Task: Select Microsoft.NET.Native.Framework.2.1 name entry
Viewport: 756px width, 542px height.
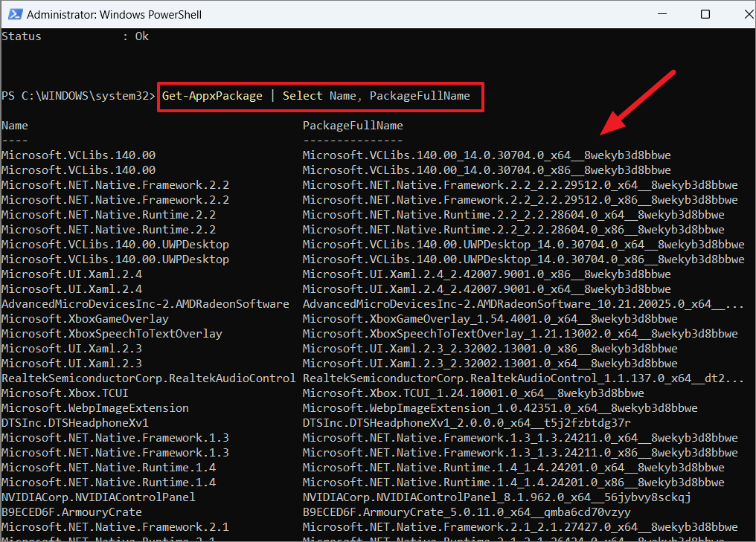Action: pyautogui.click(x=115, y=527)
